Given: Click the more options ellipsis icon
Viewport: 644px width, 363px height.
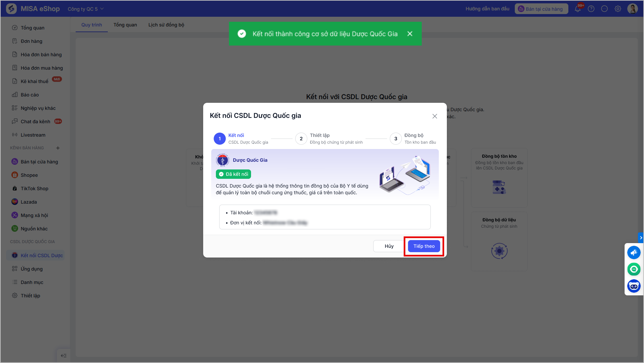Looking at the screenshot, I should pyautogui.click(x=605, y=9).
